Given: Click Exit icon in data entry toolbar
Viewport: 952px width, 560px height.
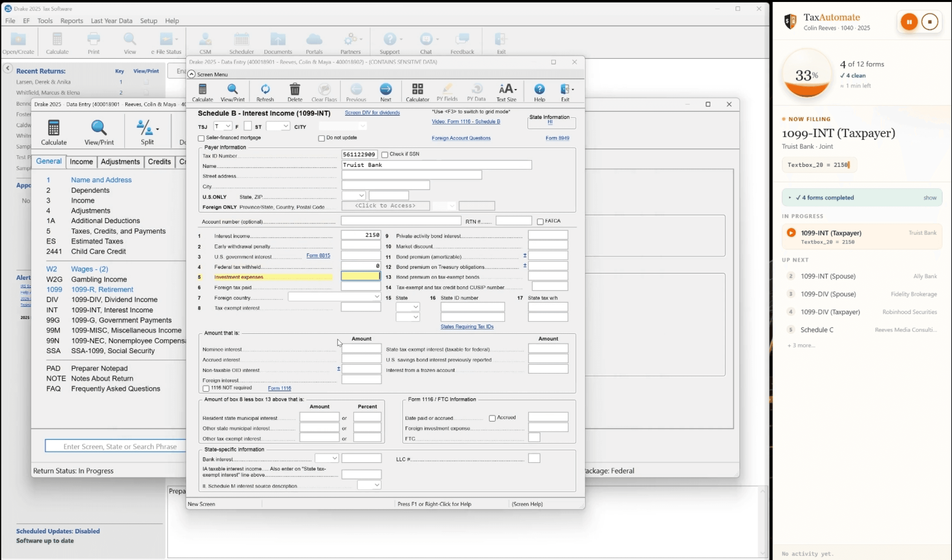Looking at the screenshot, I should pyautogui.click(x=565, y=93).
